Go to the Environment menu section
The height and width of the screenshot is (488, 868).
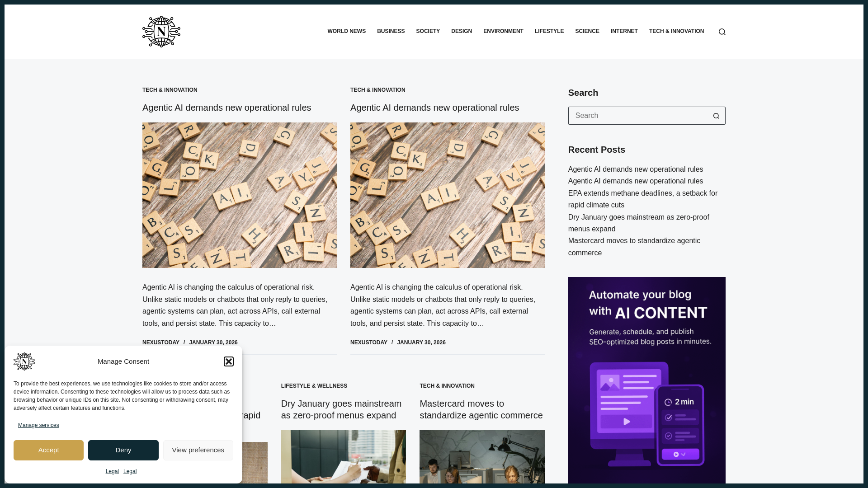[x=503, y=31]
